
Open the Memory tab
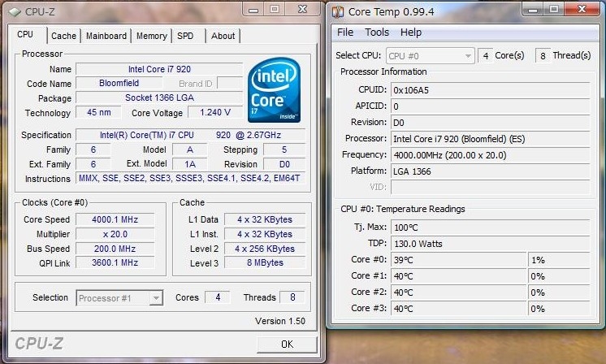[151, 36]
